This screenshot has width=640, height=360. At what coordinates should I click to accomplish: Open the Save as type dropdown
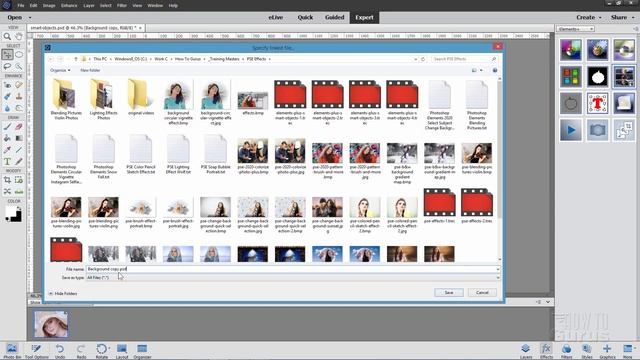(x=292, y=278)
